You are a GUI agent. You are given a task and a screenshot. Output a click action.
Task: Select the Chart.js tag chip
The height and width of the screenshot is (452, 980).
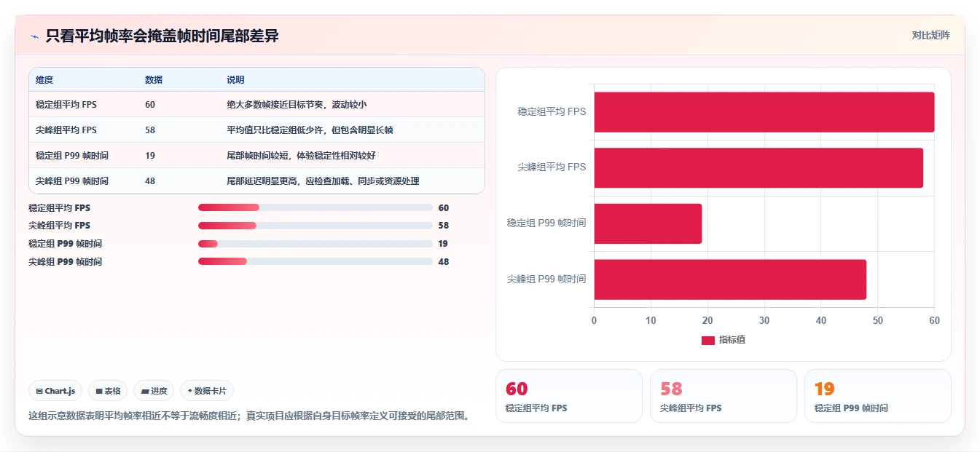click(x=56, y=391)
